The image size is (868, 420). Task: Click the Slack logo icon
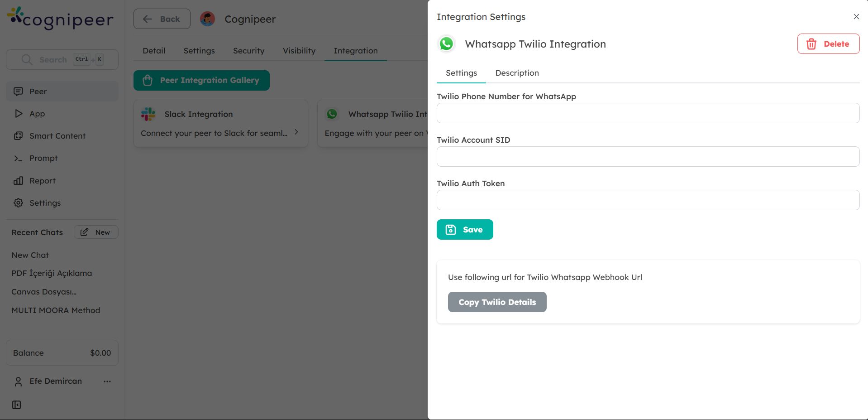pos(148,114)
